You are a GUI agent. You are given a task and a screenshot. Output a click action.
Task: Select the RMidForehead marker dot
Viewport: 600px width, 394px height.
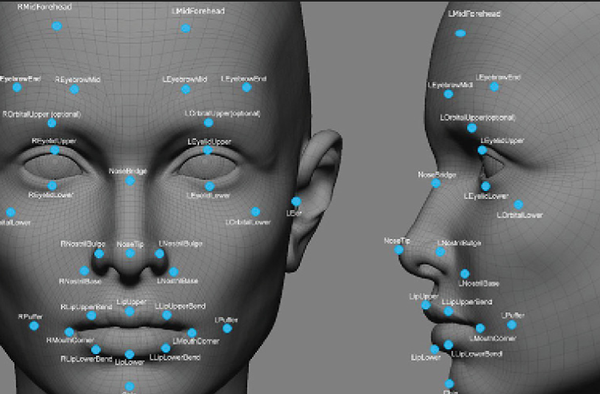(x=57, y=26)
